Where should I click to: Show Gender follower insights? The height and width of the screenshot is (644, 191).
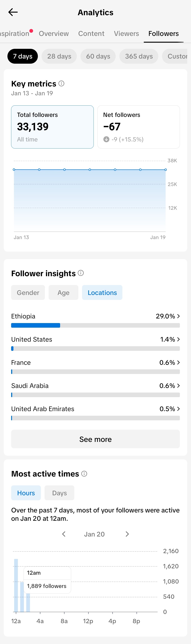pyautogui.click(x=28, y=292)
